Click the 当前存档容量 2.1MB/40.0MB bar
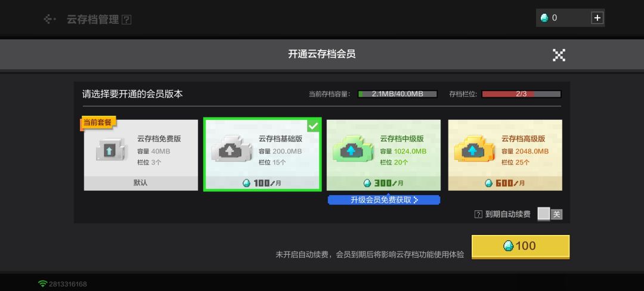This screenshot has height=291, width=644. (x=398, y=94)
